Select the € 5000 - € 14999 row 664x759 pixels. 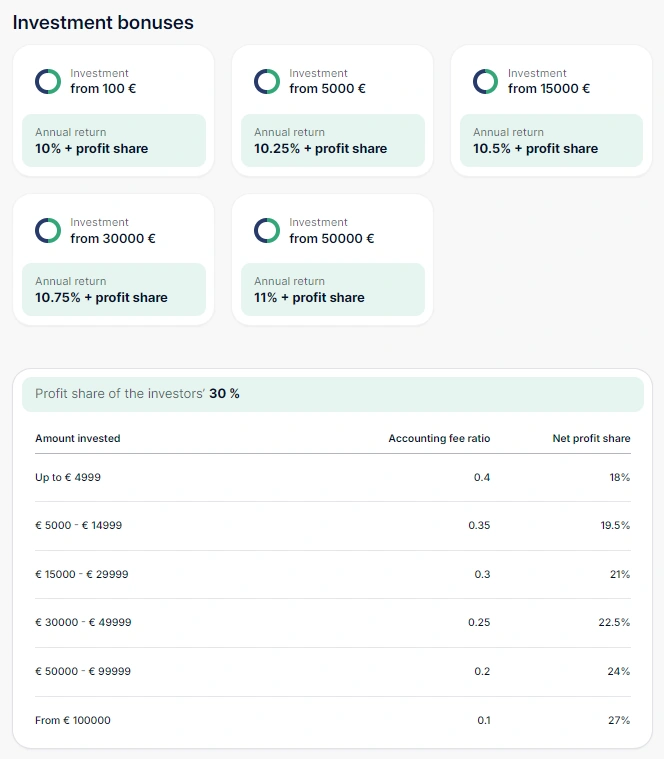[333, 526]
